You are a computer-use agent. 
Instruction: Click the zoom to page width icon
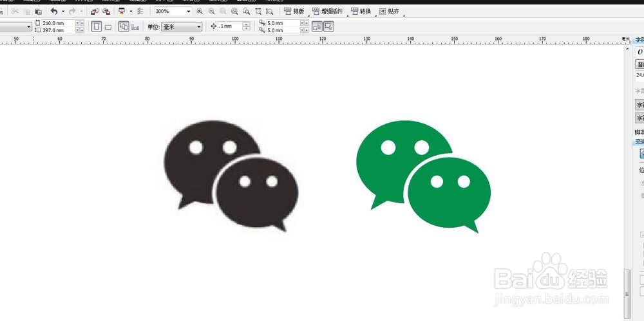258,11
